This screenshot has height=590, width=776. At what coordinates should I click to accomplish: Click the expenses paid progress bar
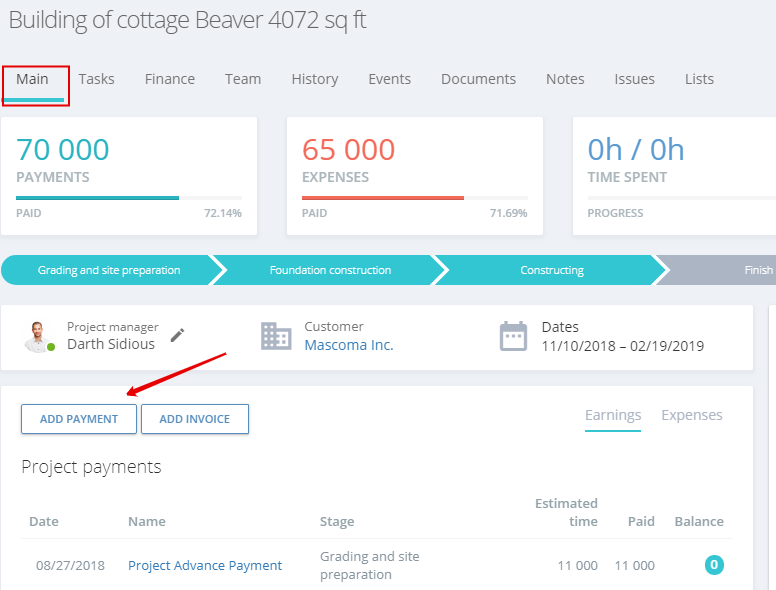pos(415,198)
